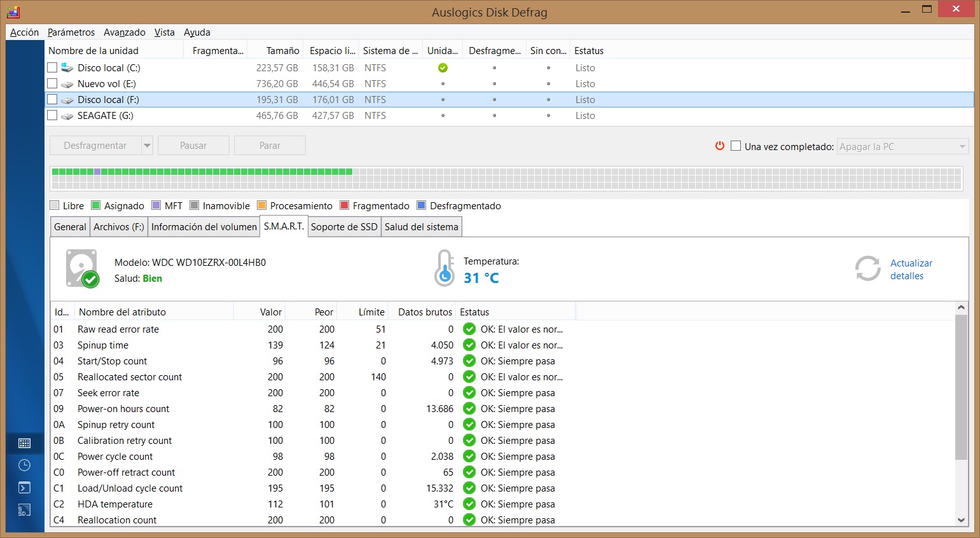The width and height of the screenshot is (980, 538).
Task: Click the SMART list scrollbar down arrow
Action: (x=961, y=520)
